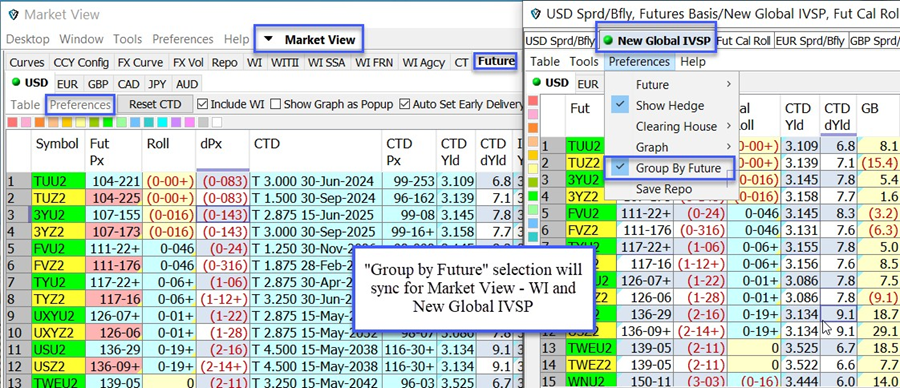Open Desktop menu in Market View

[28, 39]
